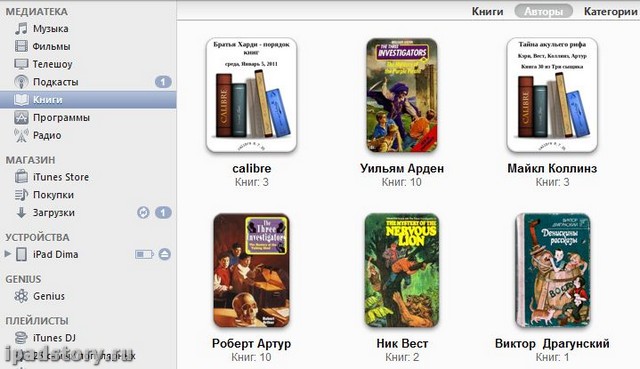This screenshot has height=369, width=640.
Task: Open the Покупки purchases icon
Action: click(21, 195)
